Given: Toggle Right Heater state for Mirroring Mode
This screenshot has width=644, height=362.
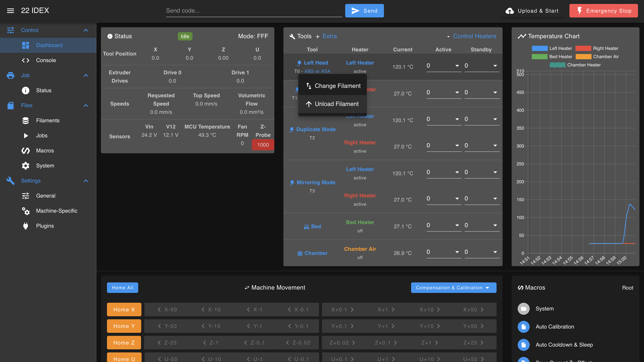Looking at the screenshot, I should point(360,196).
